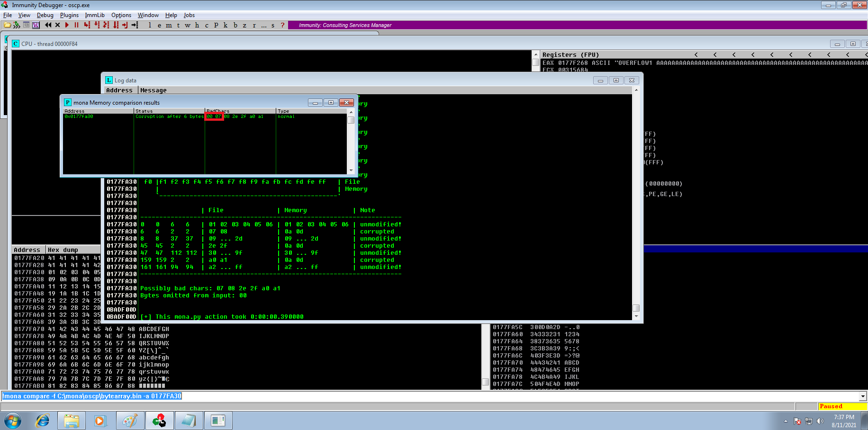Click the purple graph toolbar icon
The image size is (868, 430).
[36, 25]
